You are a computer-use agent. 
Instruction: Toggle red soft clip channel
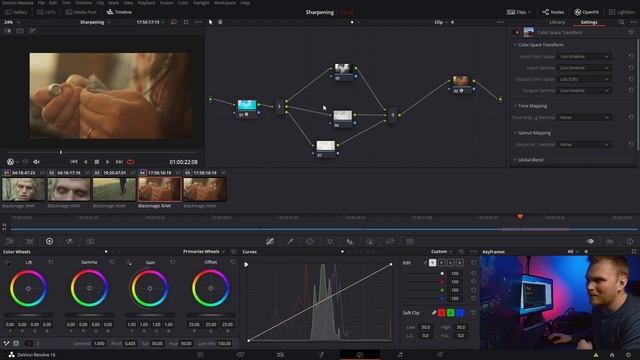[442, 313]
